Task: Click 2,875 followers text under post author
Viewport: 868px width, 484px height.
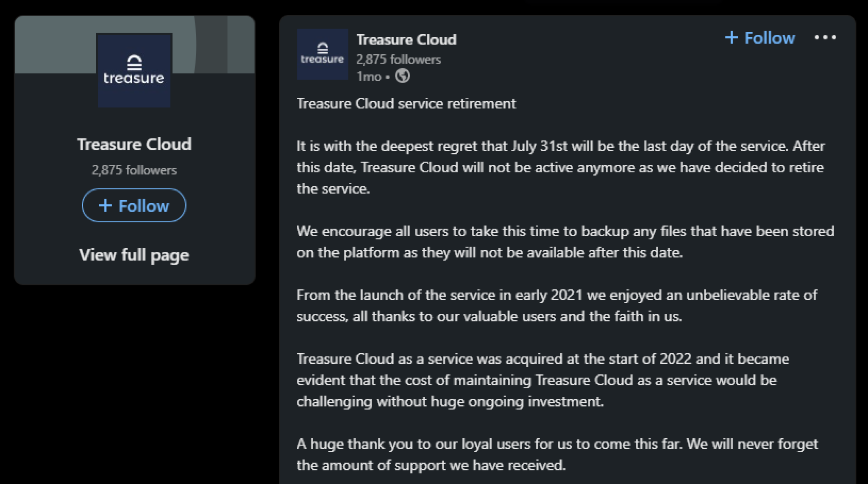Action: point(398,59)
